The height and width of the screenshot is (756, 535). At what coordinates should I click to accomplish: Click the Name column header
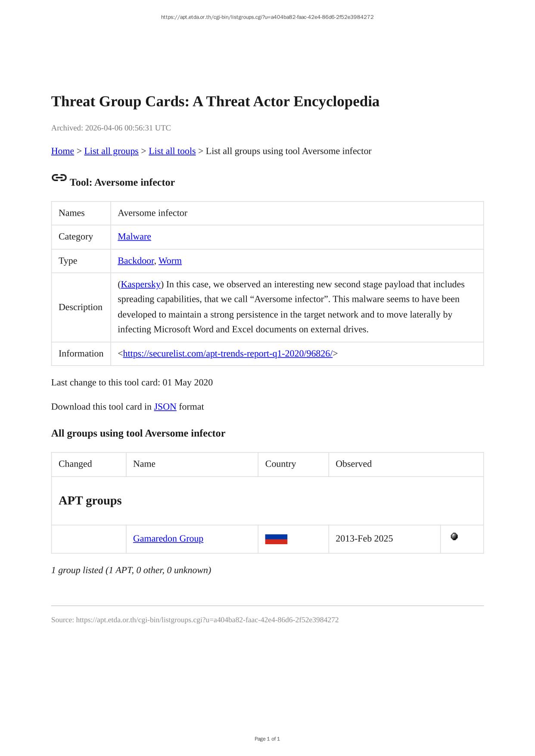(144, 464)
